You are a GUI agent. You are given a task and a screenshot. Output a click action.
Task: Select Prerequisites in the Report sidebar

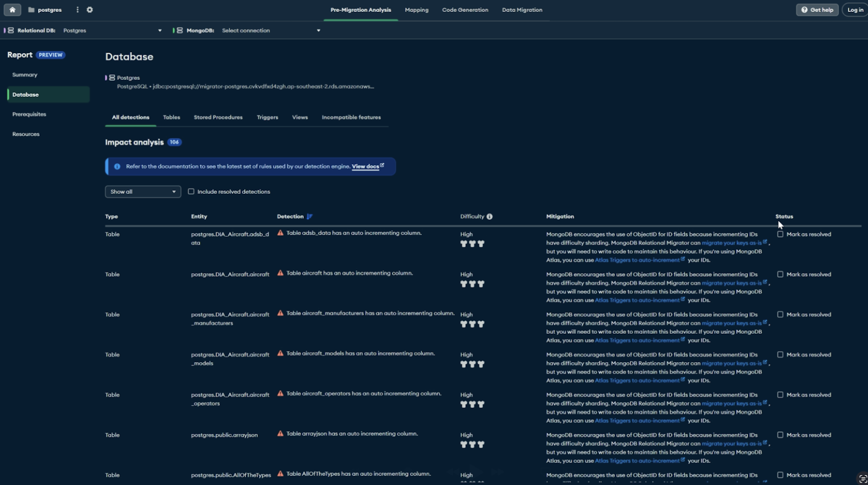coord(29,114)
